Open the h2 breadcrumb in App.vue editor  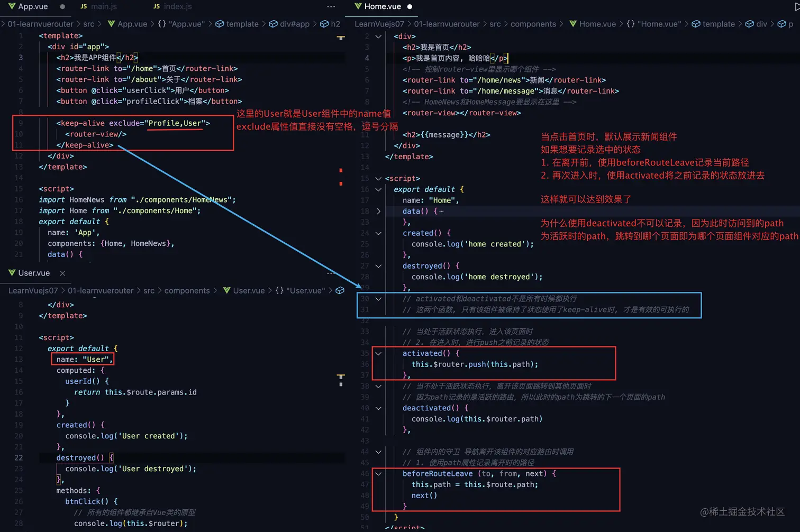pyautogui.click(x=330, y=24)
